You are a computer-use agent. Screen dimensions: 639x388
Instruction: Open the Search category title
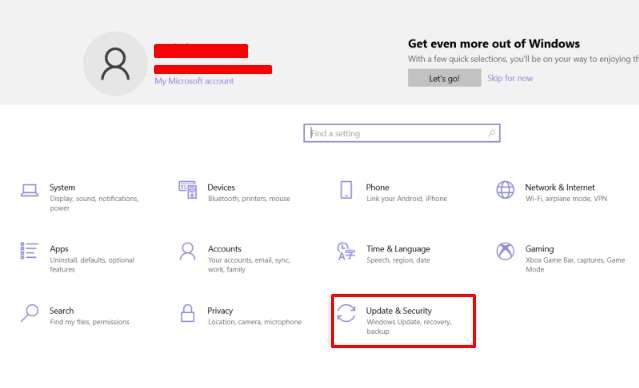point(62,311)
